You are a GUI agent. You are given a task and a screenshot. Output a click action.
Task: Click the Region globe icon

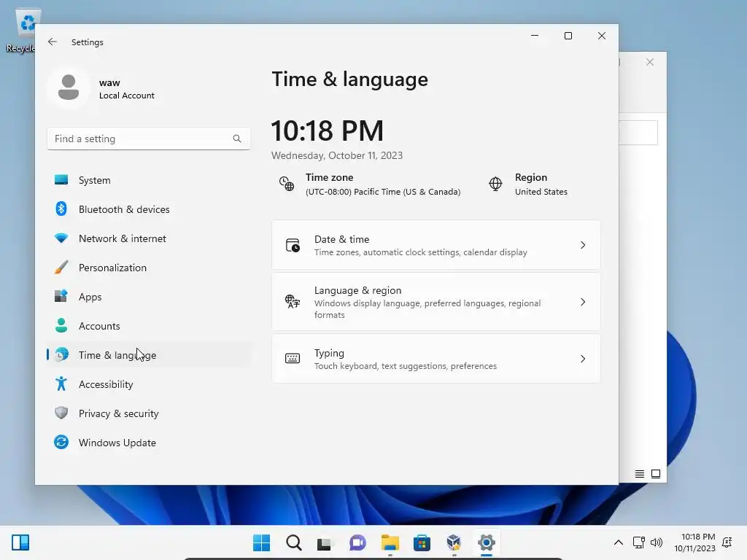495,184
